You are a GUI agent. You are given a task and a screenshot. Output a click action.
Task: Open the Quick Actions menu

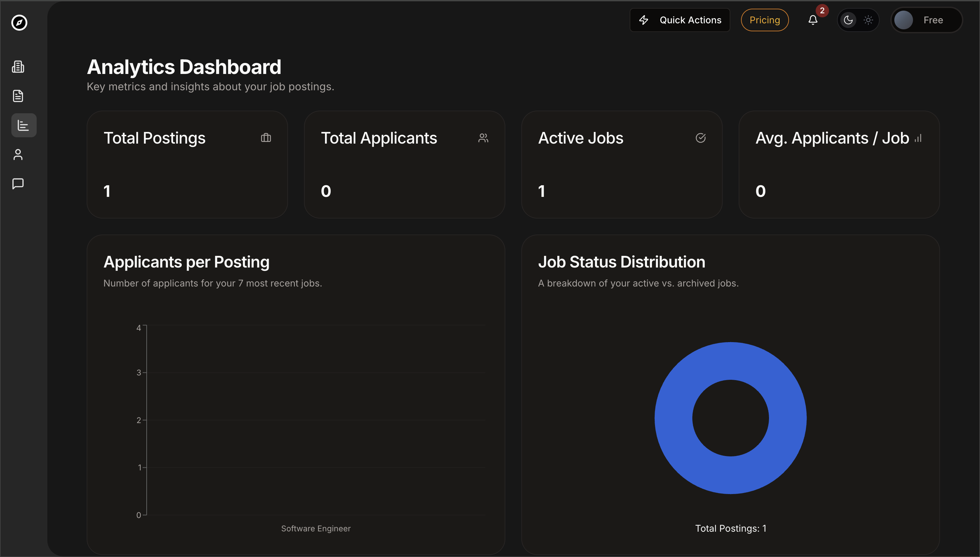coord(680,20)
